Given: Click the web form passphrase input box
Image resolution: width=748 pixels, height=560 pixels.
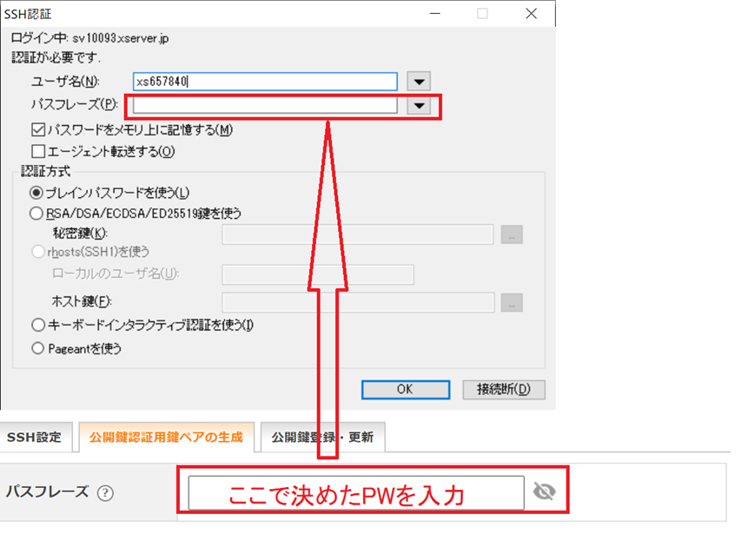Looking at the screenshot, I should point(356,492).
